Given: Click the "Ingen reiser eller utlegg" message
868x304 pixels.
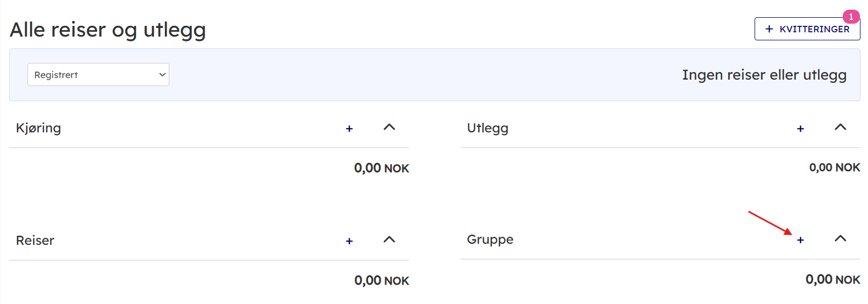Looking at the screenshot, I should pos(764,75).
